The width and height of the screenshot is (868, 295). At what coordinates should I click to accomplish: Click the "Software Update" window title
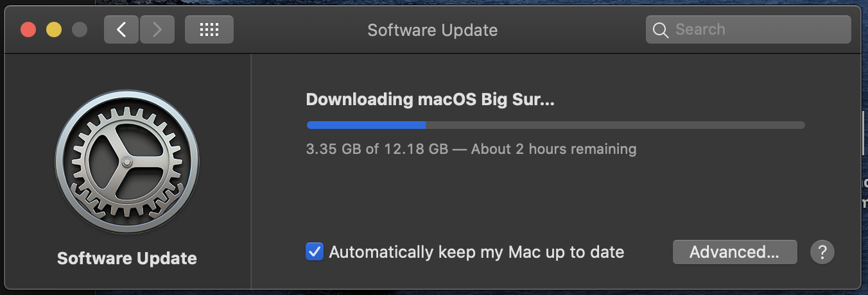[x=432, y=29]
